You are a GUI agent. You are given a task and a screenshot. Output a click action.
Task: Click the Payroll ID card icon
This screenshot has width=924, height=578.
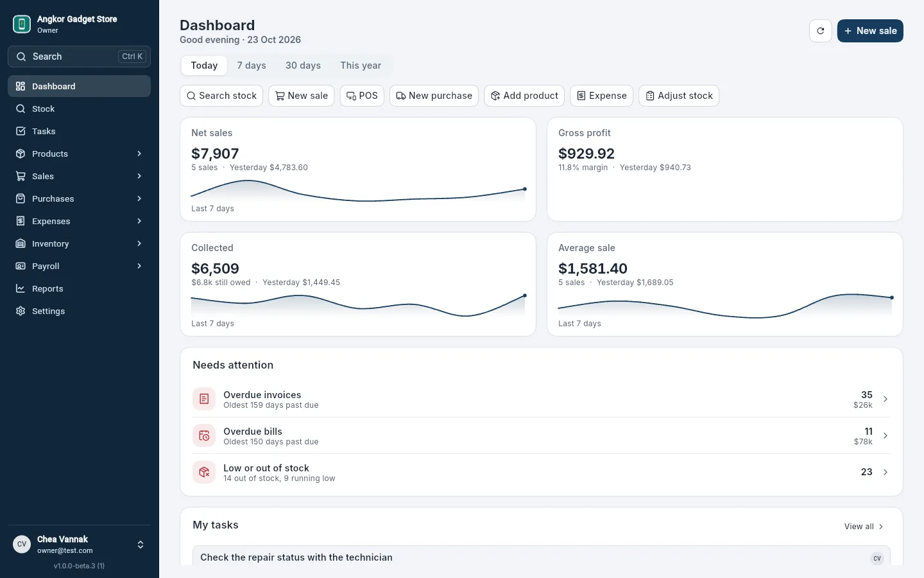tap(21, 266)
